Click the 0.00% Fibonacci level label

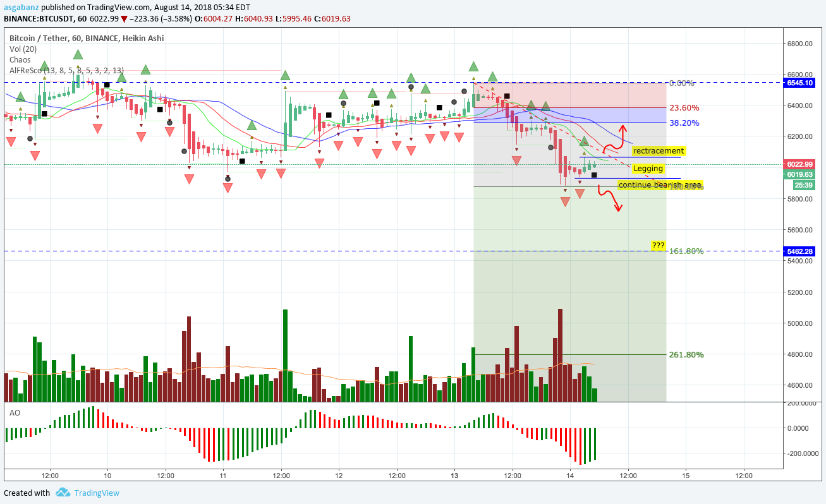coord(682,83)
